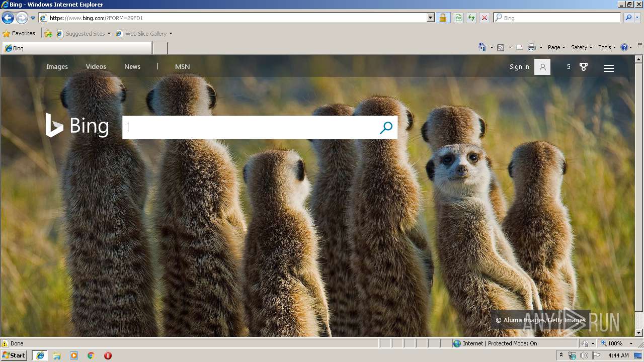Click the Aluma Images/Getty Images credit
This screenshot has width=644, height=362.
[540, 320]
